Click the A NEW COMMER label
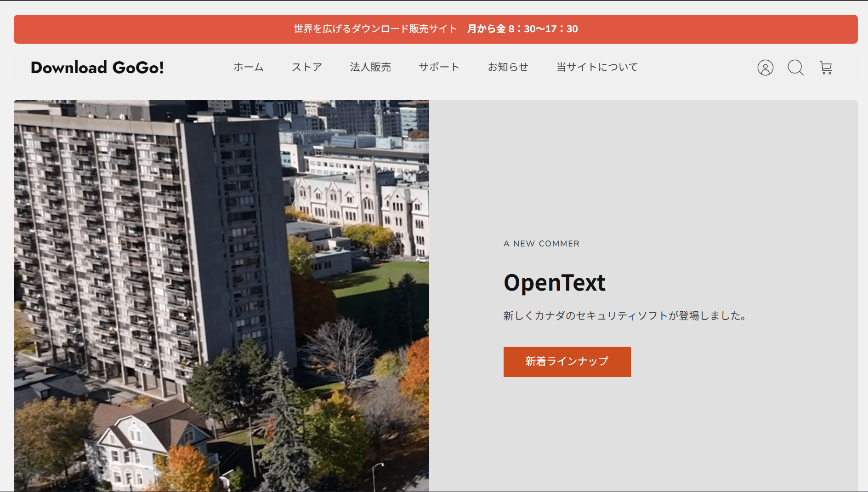868x492 pixels. 541,244
